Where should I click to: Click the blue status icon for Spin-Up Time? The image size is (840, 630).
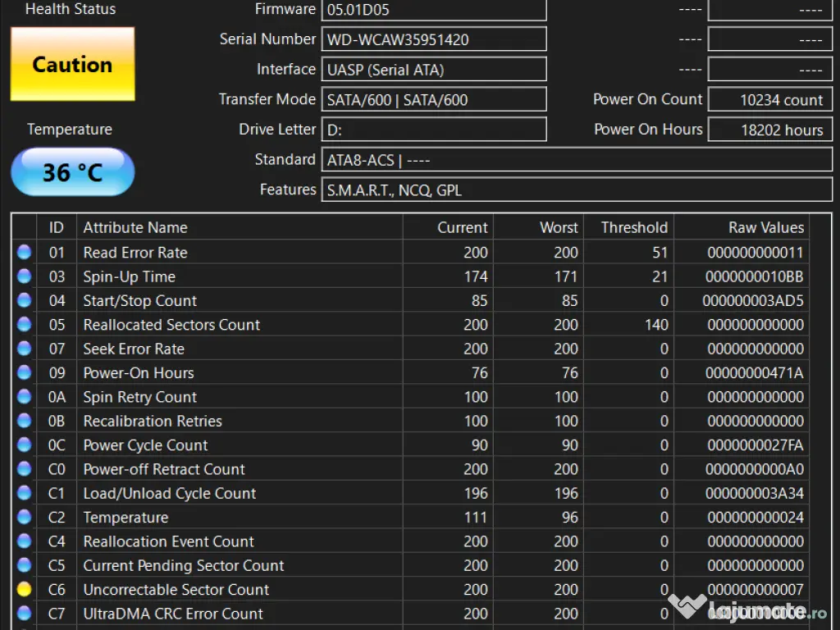tap(24, 276)
